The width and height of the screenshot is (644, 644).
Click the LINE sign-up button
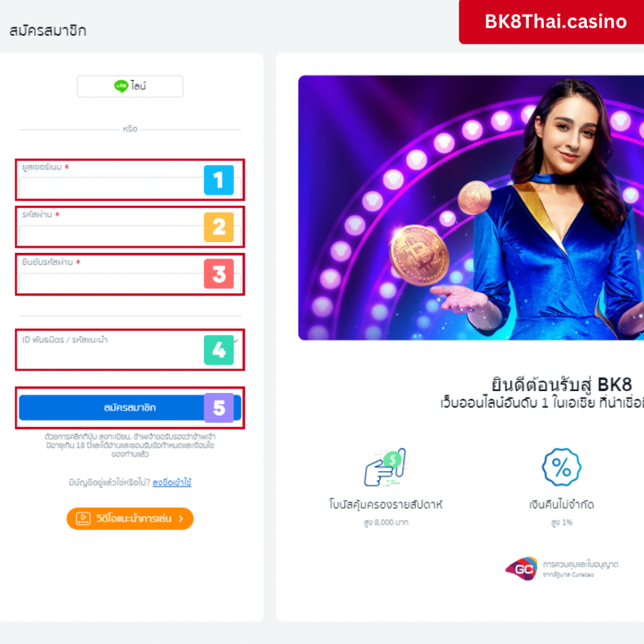tap(130, 86)
